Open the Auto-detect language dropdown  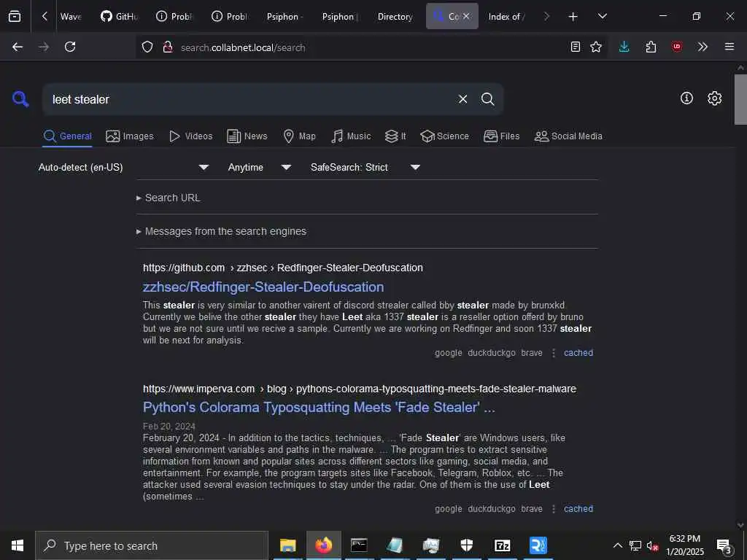pyautogui.click(x=124, y=167)
